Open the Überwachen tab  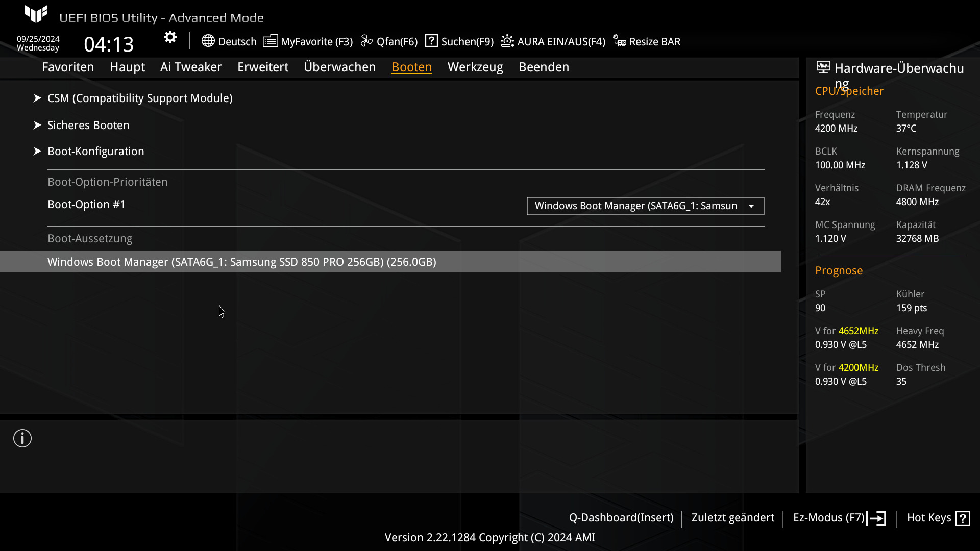339,67
